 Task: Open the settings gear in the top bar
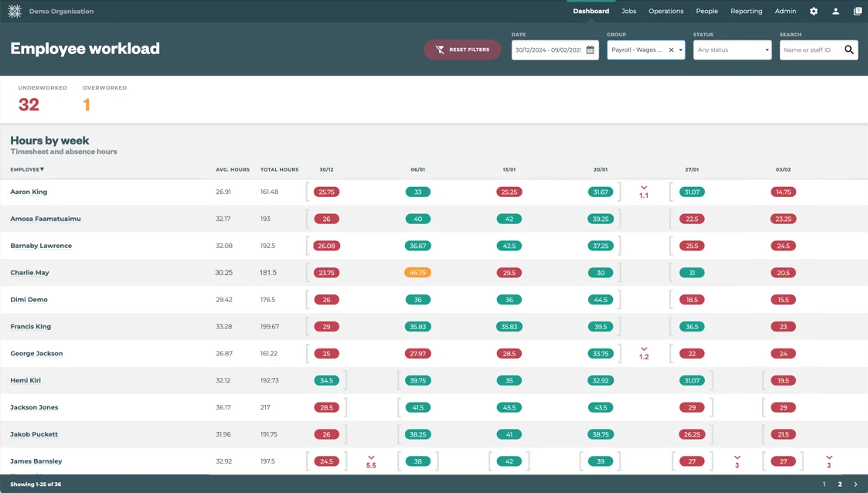(812, 11)
